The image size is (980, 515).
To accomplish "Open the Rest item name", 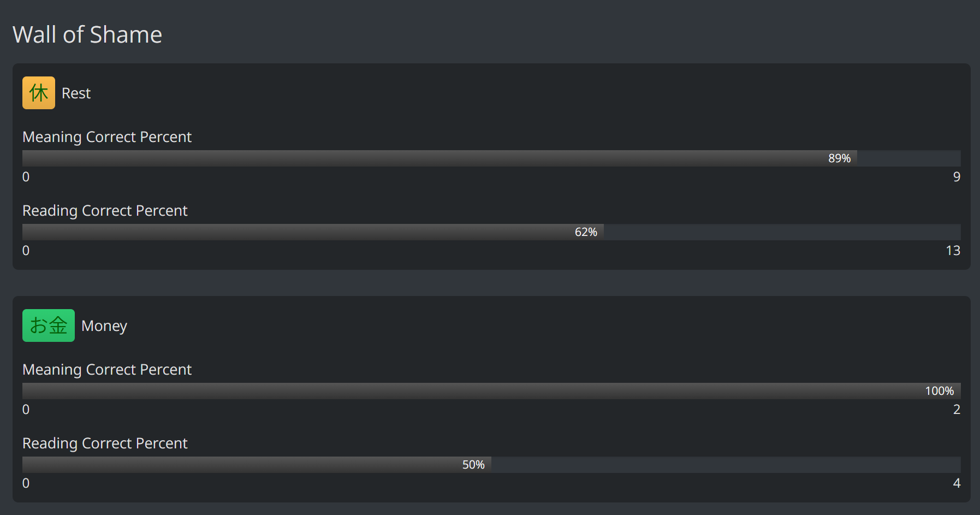I will click(x=76, y=93).
